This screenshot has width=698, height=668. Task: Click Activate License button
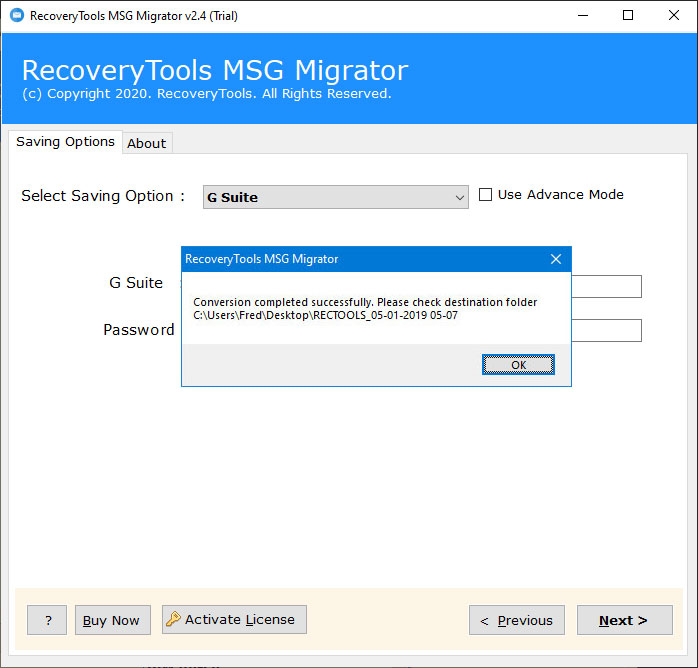coord(234,619)
